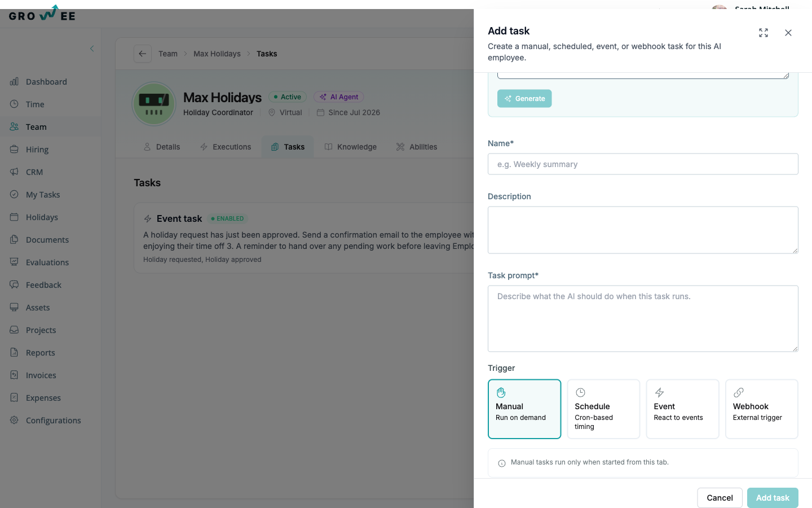
Task: Click the Add task button
Action: (x=773, y=498)
